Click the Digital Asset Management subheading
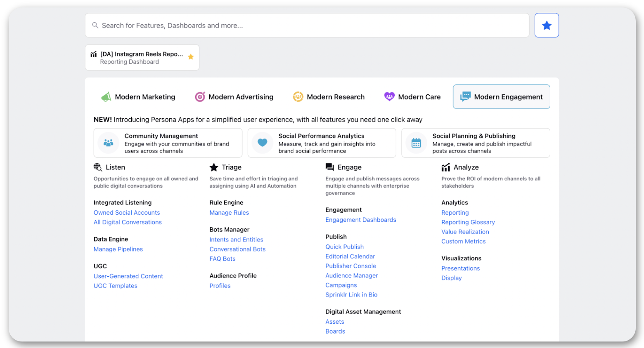644x348 pixels. [x=363, y=312]
